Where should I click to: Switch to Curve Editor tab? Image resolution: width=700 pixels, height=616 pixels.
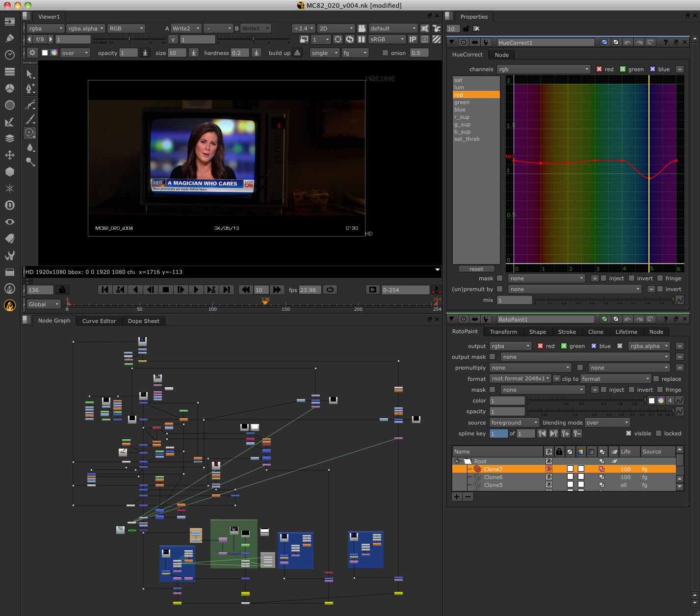click(x=99, y=321)
